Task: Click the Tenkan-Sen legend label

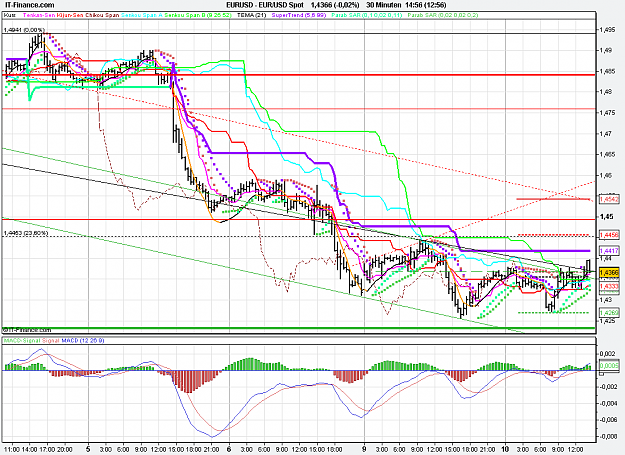Action: click(x=39, y=15)
